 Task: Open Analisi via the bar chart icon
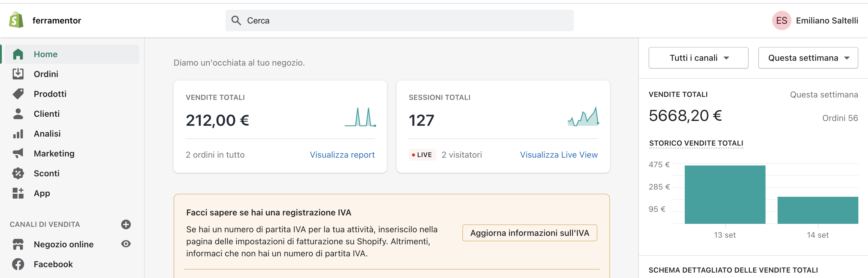[x=18, y=134]
